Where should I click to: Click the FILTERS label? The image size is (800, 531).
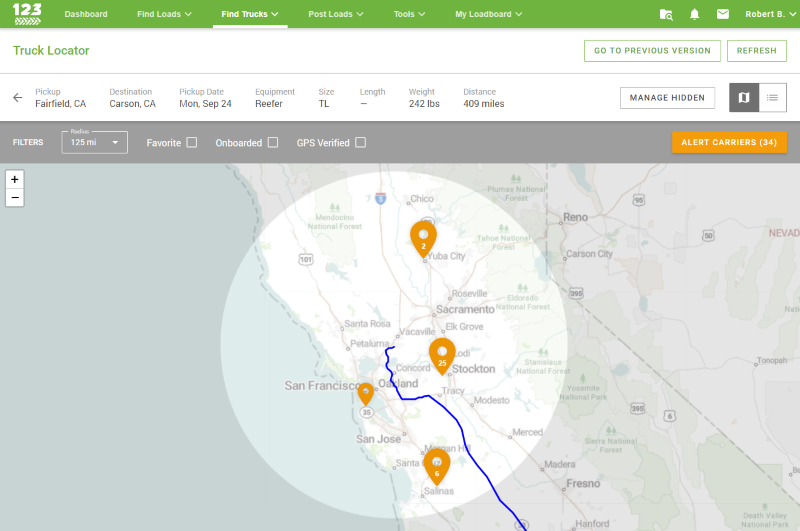tap(28, 142)
